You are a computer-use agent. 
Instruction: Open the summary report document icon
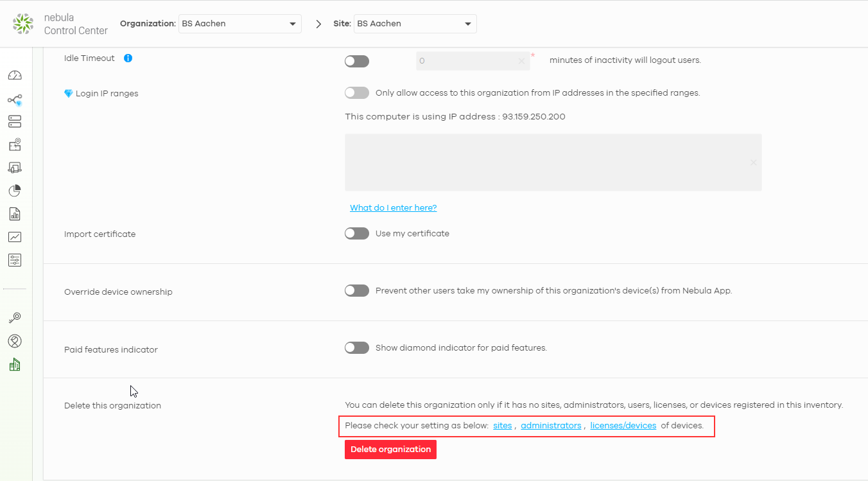tap(15, 214)
